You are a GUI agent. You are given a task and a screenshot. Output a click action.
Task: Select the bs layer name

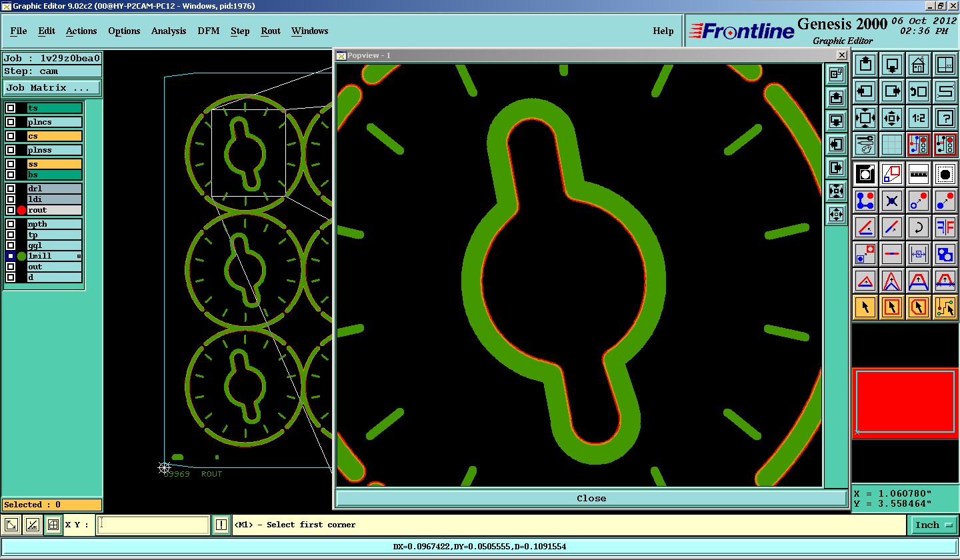(55, 175)
